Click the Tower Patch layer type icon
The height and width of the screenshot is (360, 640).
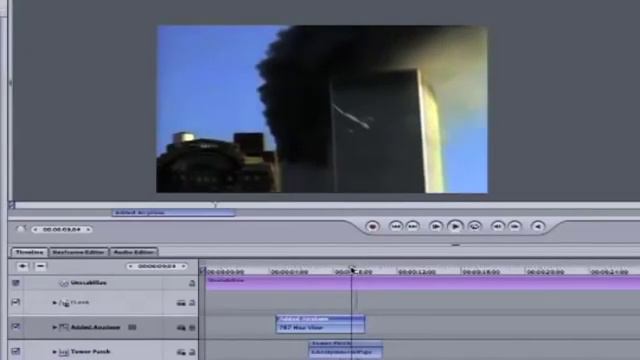(x=64, y=352)
